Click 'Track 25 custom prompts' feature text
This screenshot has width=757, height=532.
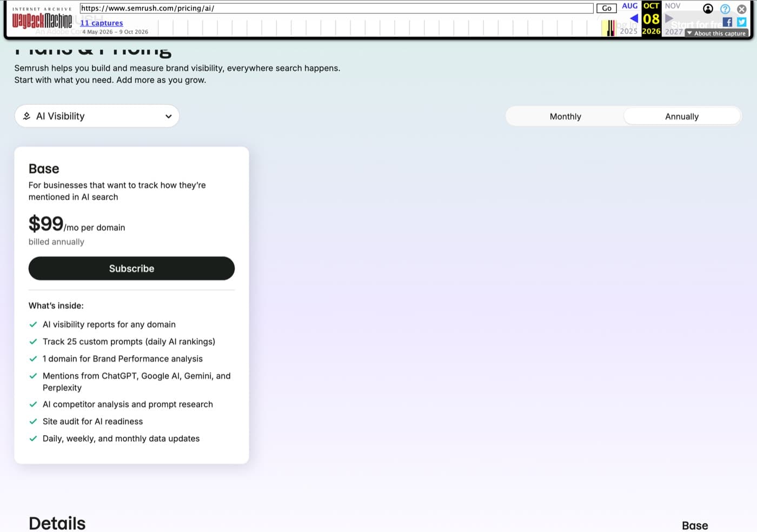pos(129,342)
